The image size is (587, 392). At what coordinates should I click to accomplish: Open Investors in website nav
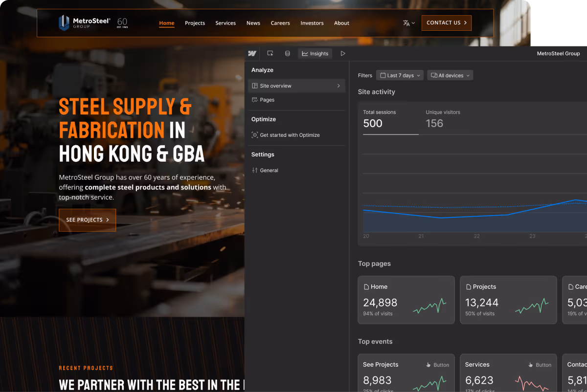pos(312,23)
